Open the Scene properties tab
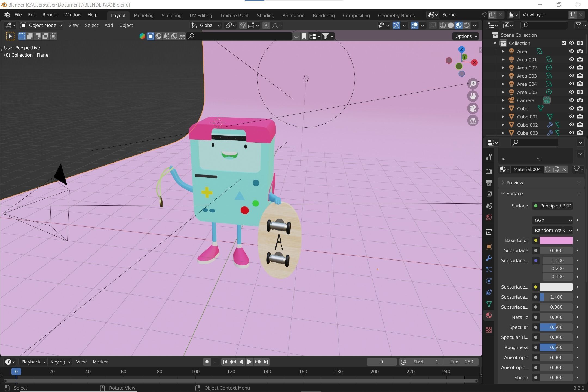Image resolution: width=588 pixels, height=392 pixels. pos(489,206)
